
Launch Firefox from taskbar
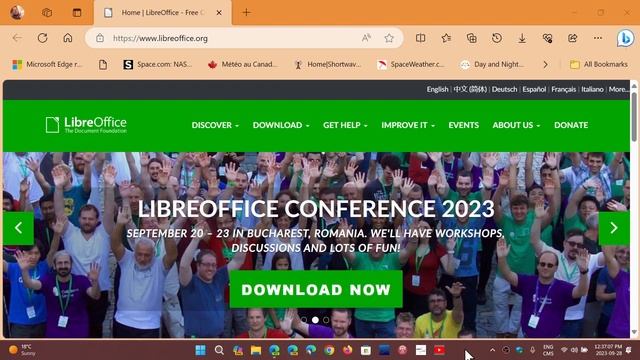(x=347, y=350)
